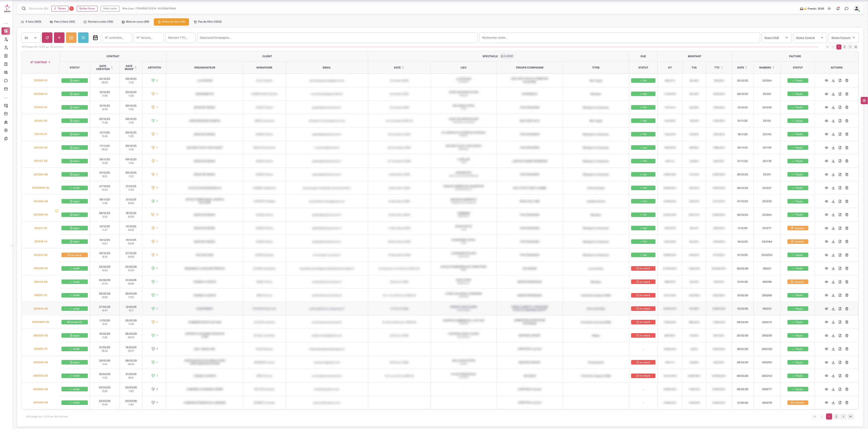Open the calendar filter icon
The height and width of the screenshot is (429, 868).
[95, 37]
